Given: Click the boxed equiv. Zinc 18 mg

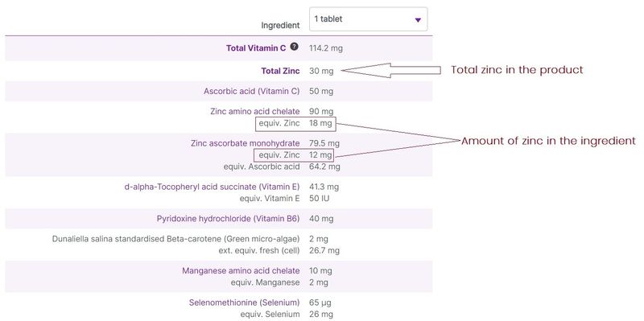Looking at the screenshot, I should (x=295, y=124).
